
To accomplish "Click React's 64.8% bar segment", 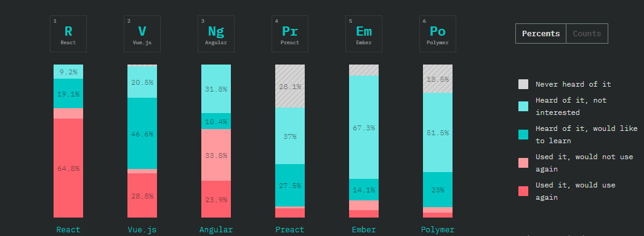I will pyautogui.click(x=68, y=168).
